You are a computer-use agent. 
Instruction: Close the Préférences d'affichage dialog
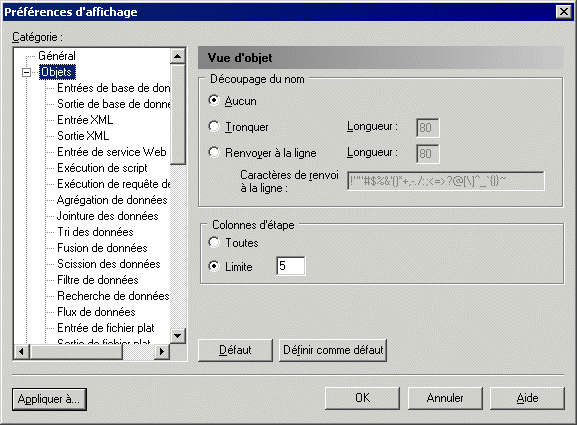pos(563,12)
